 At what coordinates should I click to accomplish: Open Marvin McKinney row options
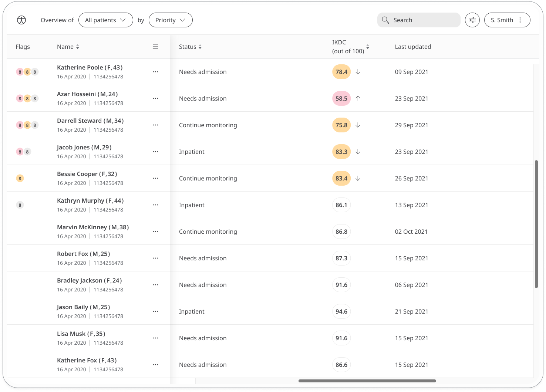(155, 232)
